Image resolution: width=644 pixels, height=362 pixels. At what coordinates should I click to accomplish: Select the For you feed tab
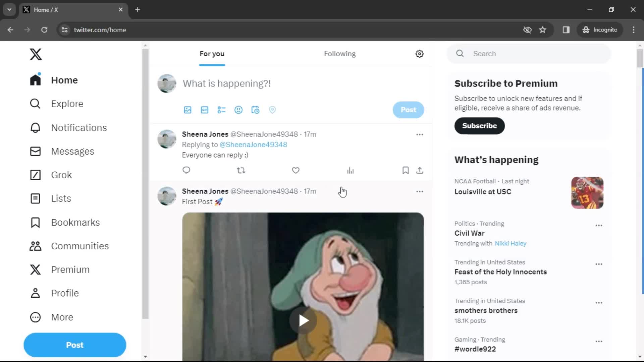click(x=212, y=54)
